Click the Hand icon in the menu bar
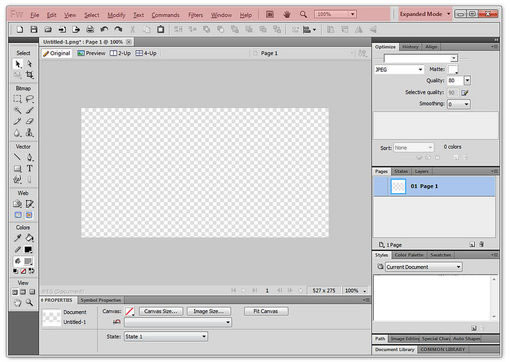Image resolution: width=510 pixels, height=362 pixels. pos(287,14)
